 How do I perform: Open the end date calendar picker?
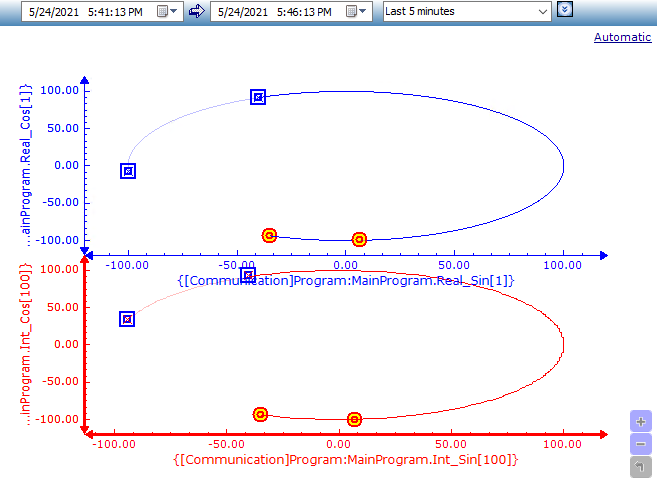[351, 11]
